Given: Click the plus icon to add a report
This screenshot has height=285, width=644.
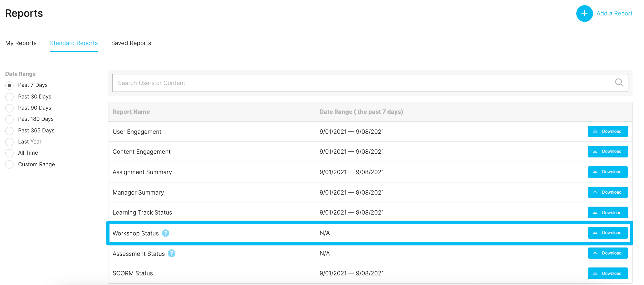Looking at the screenshot, I should [584, 14].
